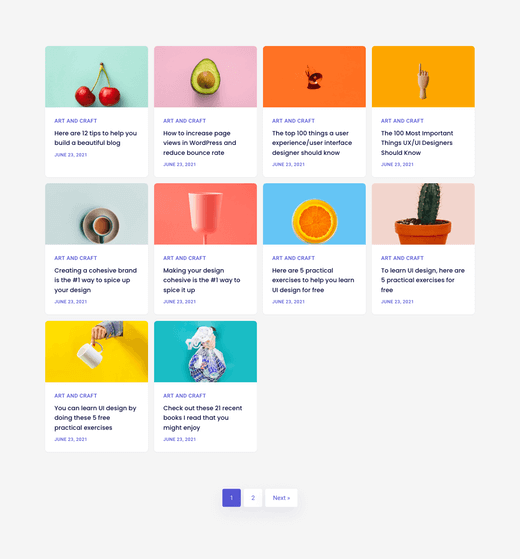
Task: Open 'Here are 5 practical exercises' title
Action: [x=313, y=280]
